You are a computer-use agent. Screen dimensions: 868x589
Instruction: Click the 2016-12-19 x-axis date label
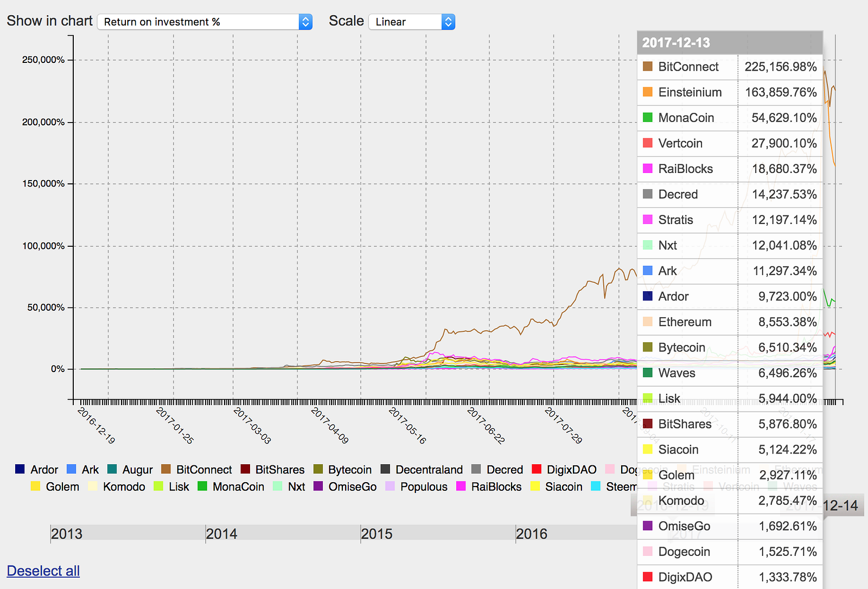(97, 426)
